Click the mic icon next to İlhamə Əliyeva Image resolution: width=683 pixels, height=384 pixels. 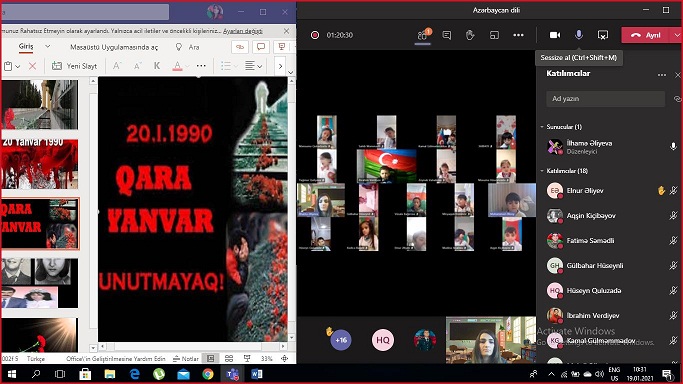[673, 147]
